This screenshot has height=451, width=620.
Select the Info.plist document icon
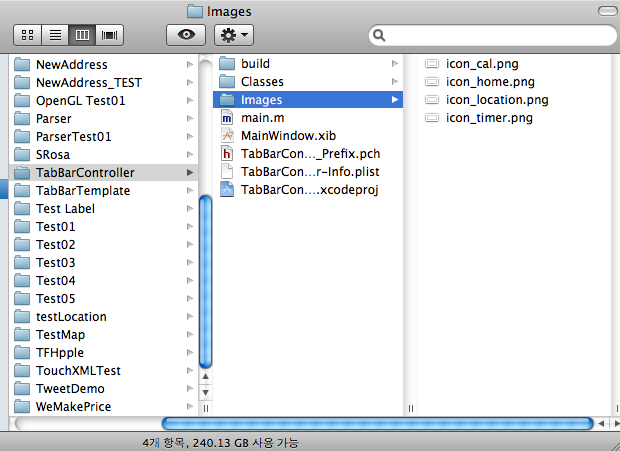pos(227,172)
